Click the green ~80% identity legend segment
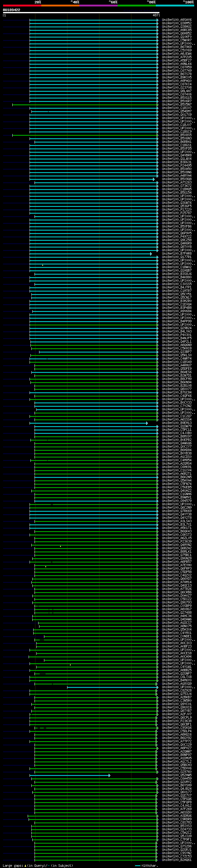 [137, 6]
